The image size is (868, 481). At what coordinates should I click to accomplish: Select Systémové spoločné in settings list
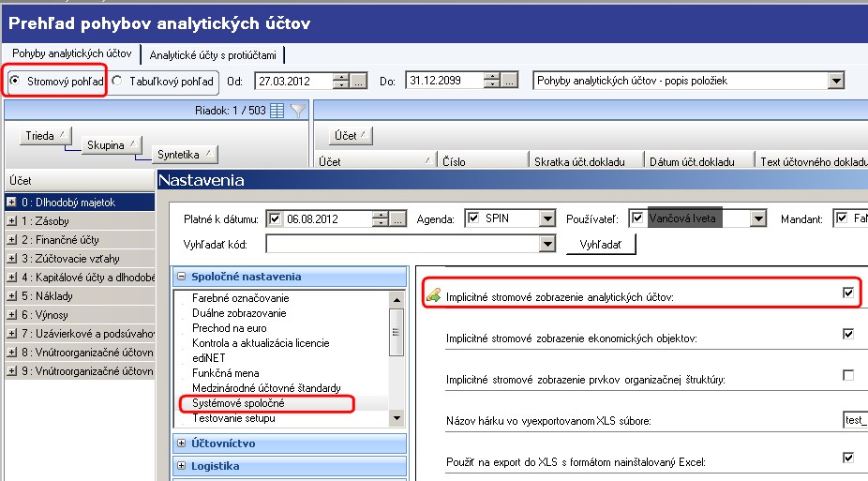[x=238, y=403]
